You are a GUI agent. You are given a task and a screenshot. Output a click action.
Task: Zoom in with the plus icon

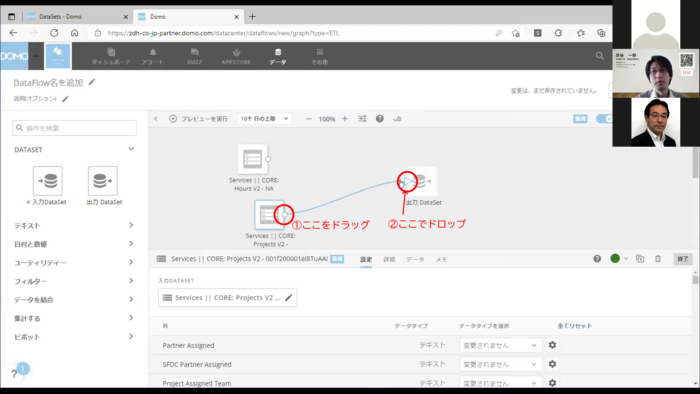pos(345,119)
